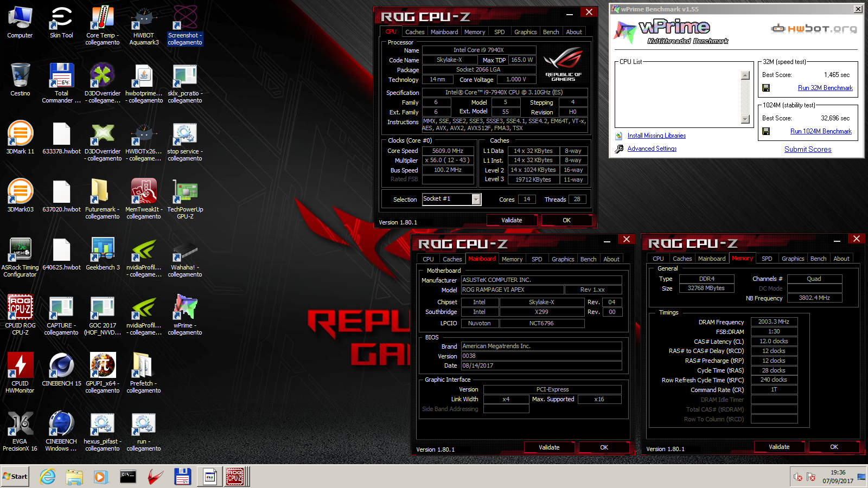Launch Total Commander desktop icon
The height and width of the screenshot is (488, 868).
tap(61, 83)
